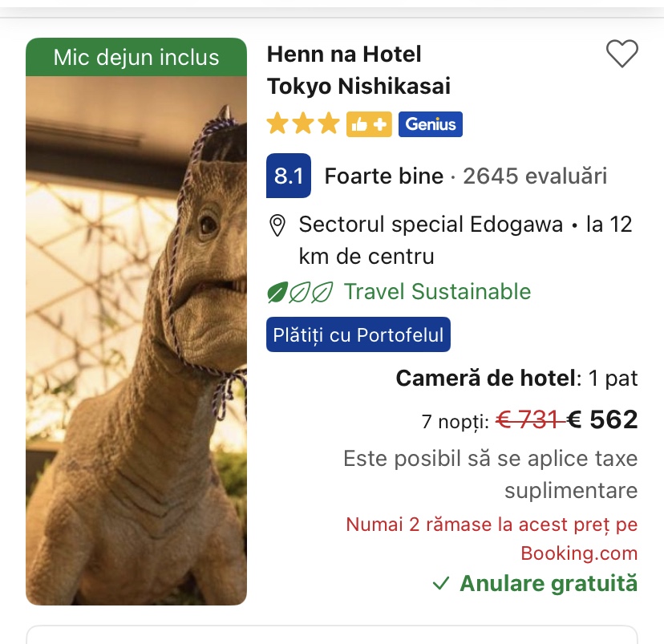Click the 8.1 review score badge
This screenshot has height=644, width=664.
pyautogui.click(x=289, y=176)
